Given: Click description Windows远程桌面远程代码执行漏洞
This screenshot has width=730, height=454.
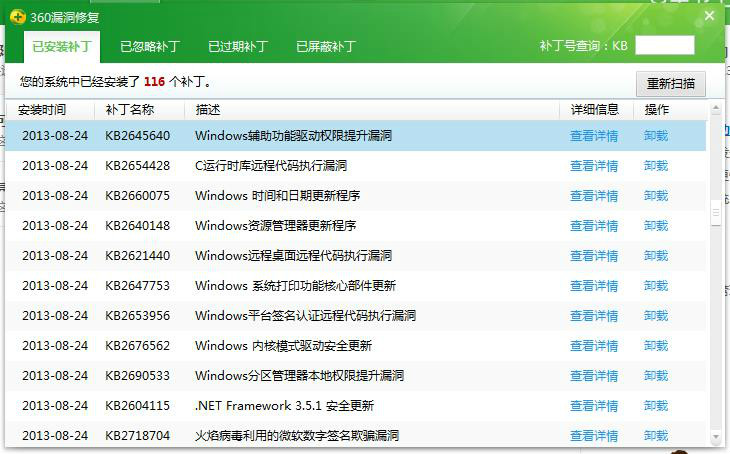Looking at the screenshot, I should [x=293, y=256].
